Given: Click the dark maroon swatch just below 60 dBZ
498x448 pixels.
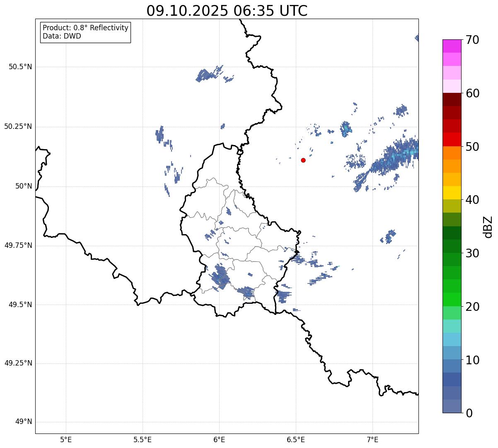Looking at the screenshot, I should pyautogui.click(x=452, y=99).
